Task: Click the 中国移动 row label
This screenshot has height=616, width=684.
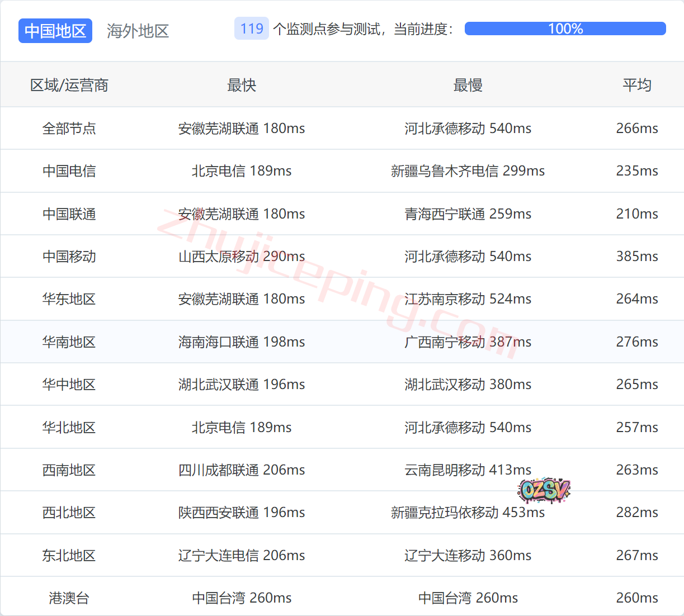Action: [x=69, y=256]
